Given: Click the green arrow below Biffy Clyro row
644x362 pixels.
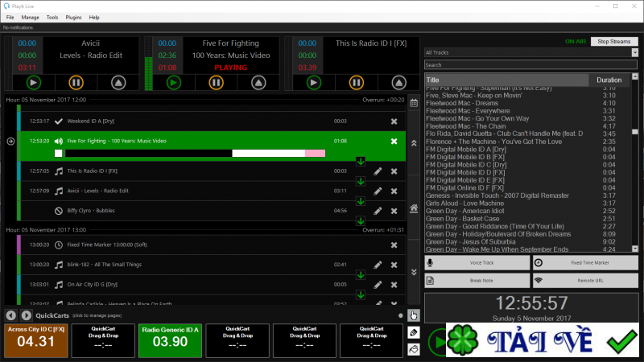Looking at the screenshot, I should [361, 222].
